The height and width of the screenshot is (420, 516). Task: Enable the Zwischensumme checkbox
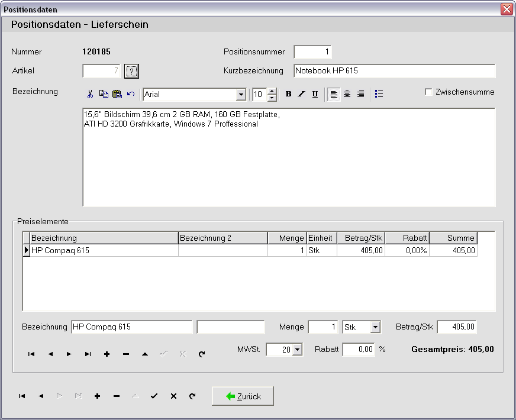point(428,92)
